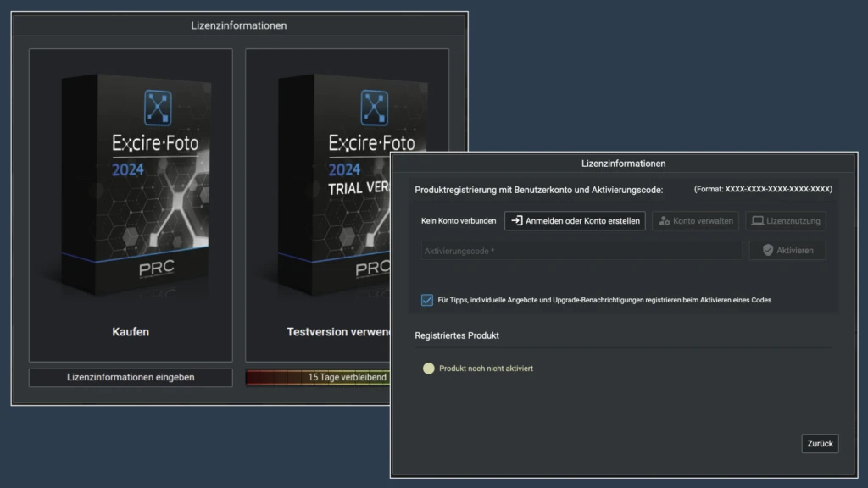
Task: Click Produkt noch nicht aktiviert text
Action: click(486, 369)
